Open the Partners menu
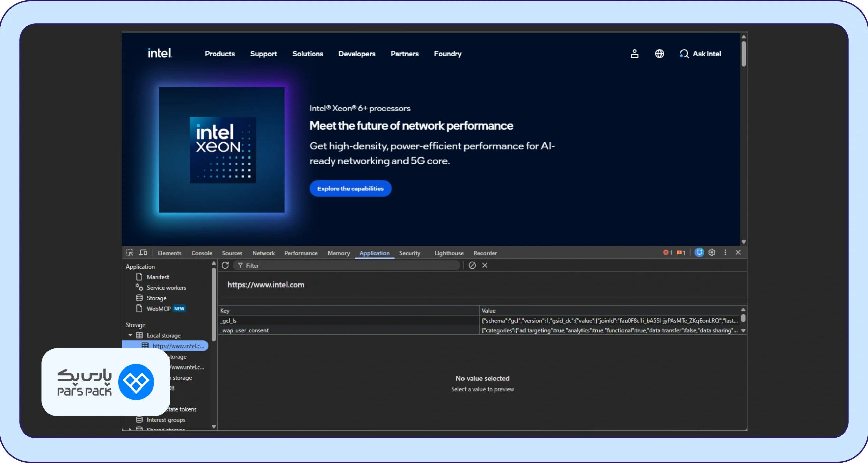Screen dimensions: 868x463 click(405, 54)
